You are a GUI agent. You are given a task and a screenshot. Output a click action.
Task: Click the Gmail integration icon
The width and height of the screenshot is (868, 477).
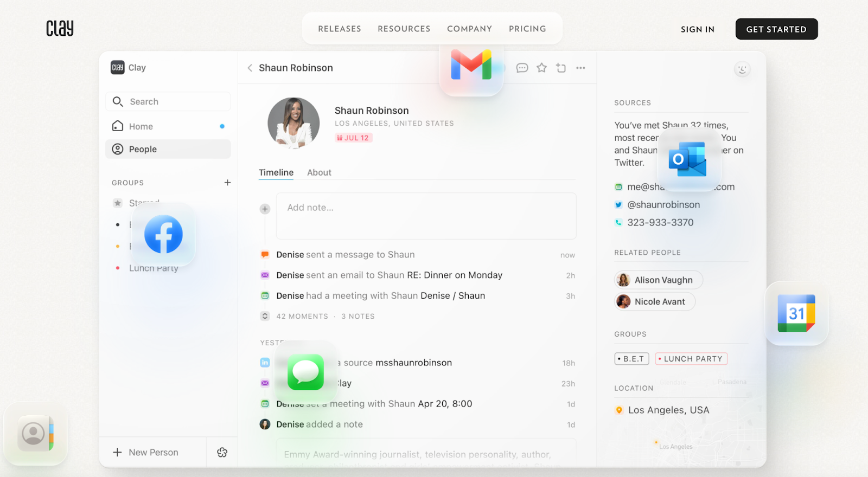pyautogui.click(x=471, y=65)
